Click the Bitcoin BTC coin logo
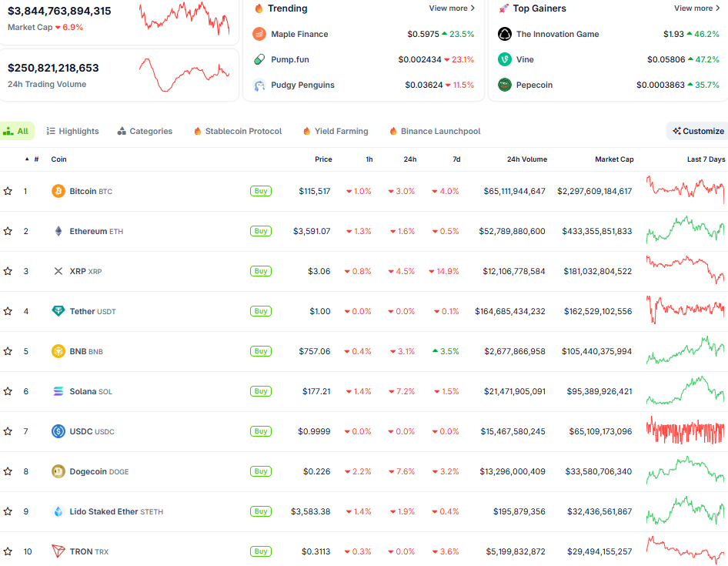 coord(58,190)
